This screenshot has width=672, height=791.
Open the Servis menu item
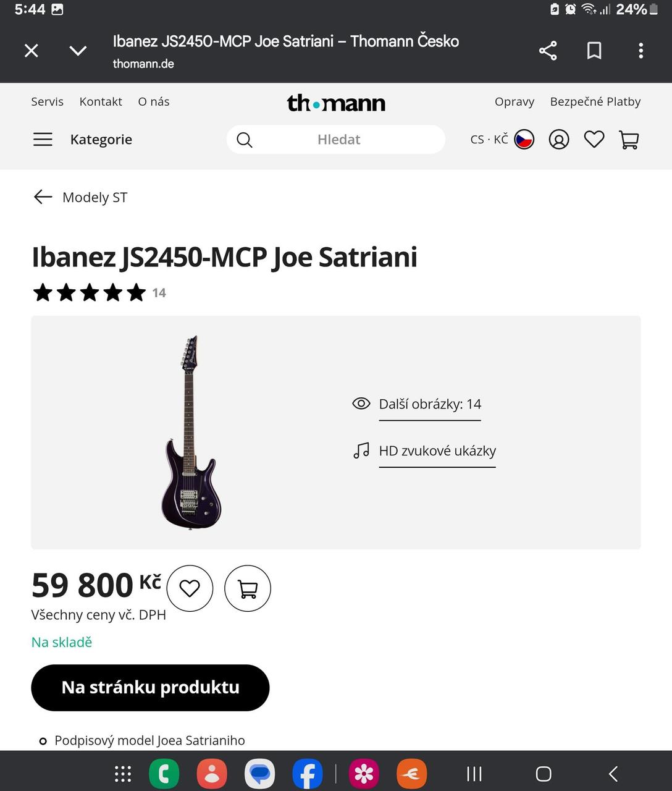(48, 101)
